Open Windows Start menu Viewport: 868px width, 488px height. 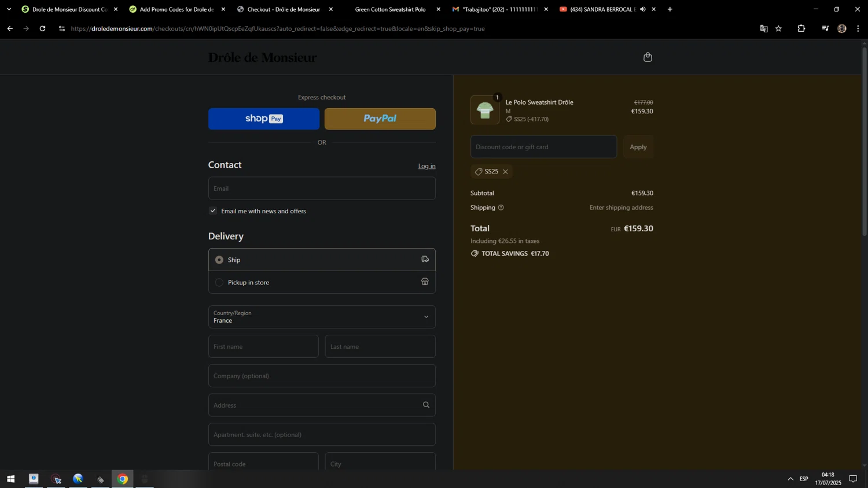10,479
